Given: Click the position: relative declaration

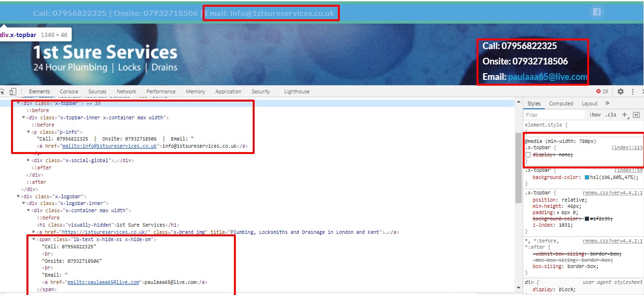Looking at the screenshot, I should tap(559, 200).
